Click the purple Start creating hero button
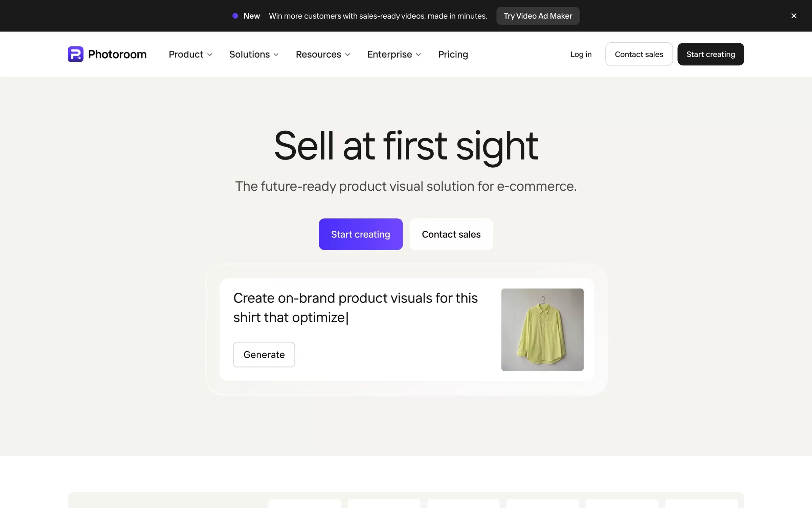 click(x=361, y=234)
